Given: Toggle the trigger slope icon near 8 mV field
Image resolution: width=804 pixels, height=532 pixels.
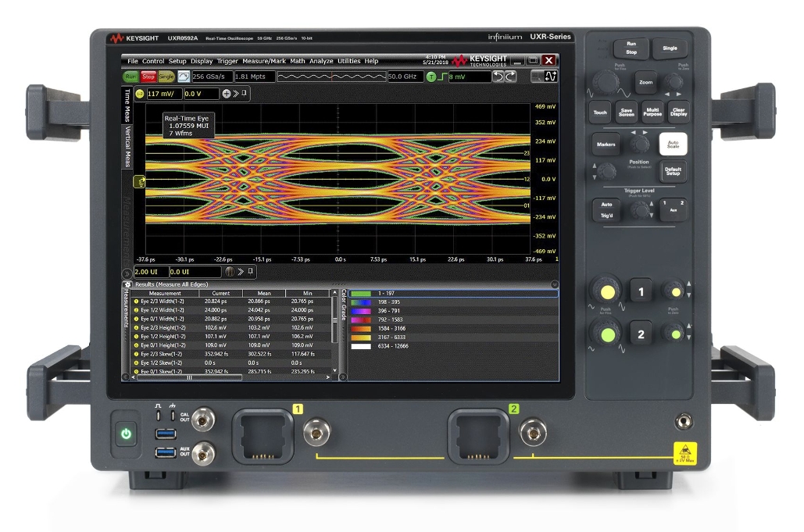Looking at the screenshot, I should click(x=443, y=77).
